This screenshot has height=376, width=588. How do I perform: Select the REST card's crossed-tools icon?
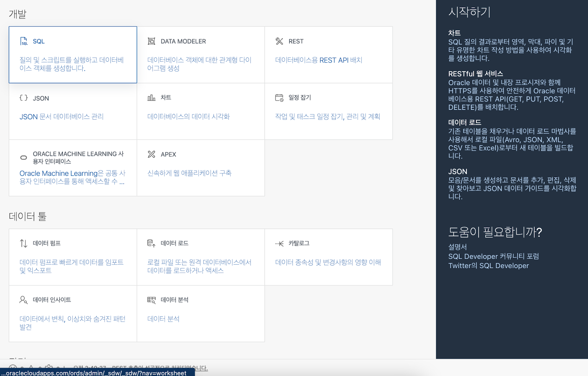[x=279, y=41]
